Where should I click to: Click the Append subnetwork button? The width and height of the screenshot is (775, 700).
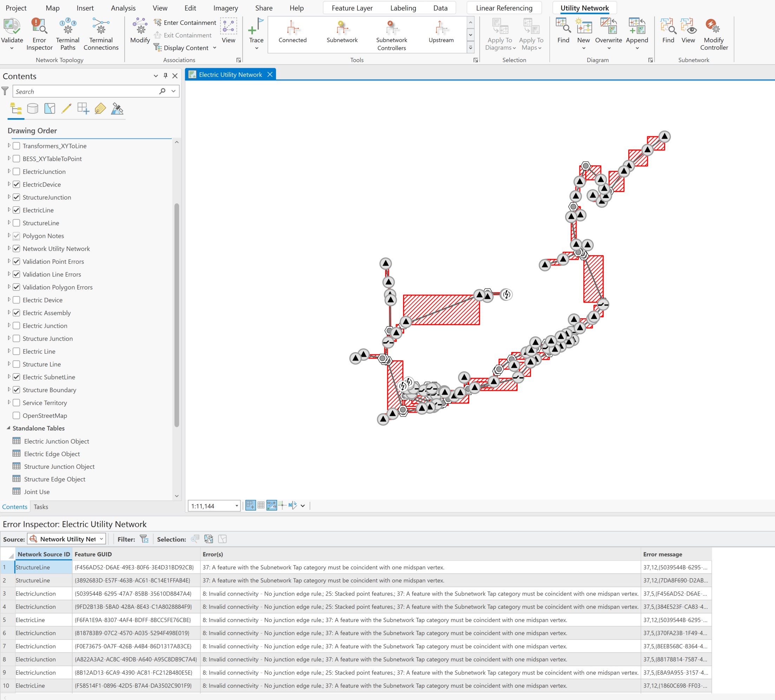point(637,33)
